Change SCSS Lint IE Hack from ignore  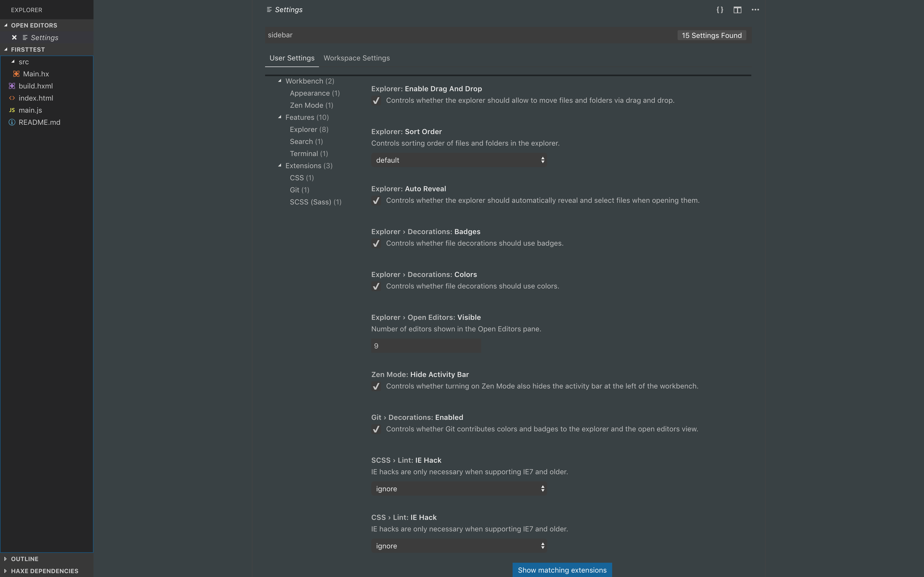pos(459,489)
